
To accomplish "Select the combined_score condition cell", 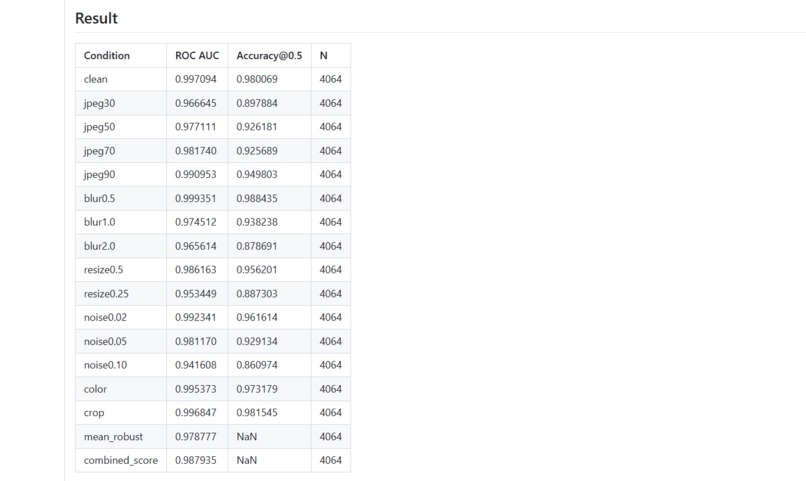I will coord(121,460).
